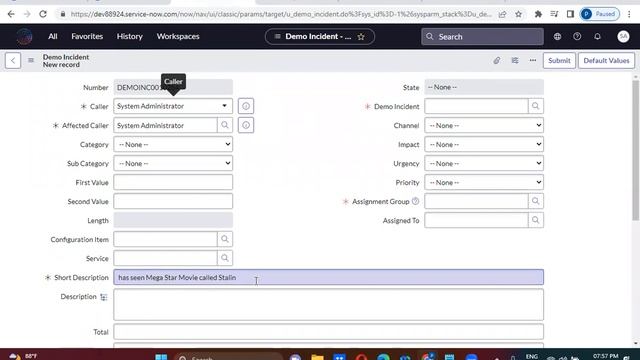Screen dimensions: 640x360
Task: View Caller record info icon
Action: (x=246, y=106)
